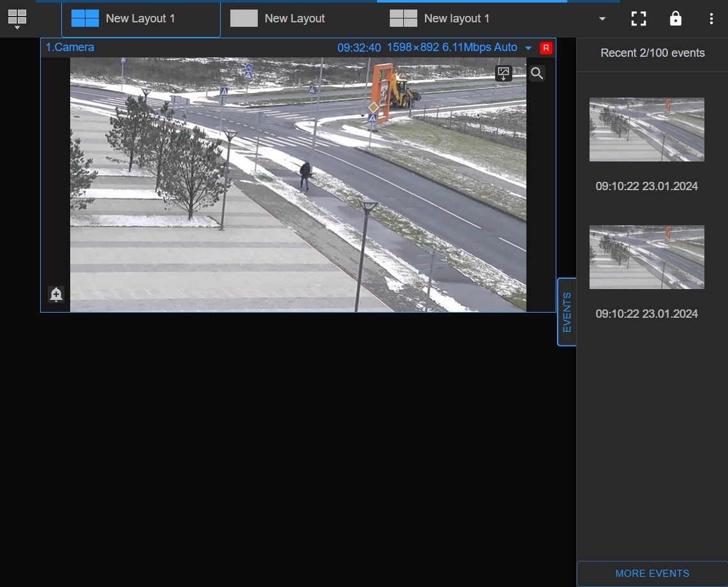Viewport: 728px width, 587px height.
Task: Select the New Layout 1 tab label
Action: [140, 19]
